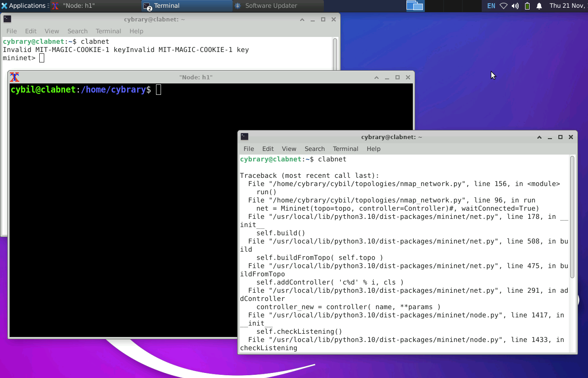
Task: Select Software Updater in the taskbar
Action: click(x=271, y=6)
